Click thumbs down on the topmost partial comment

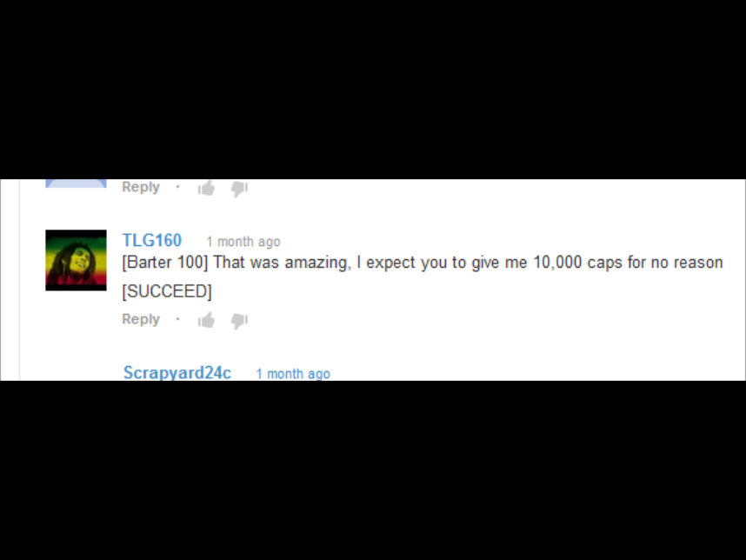[x=239, y=189]
